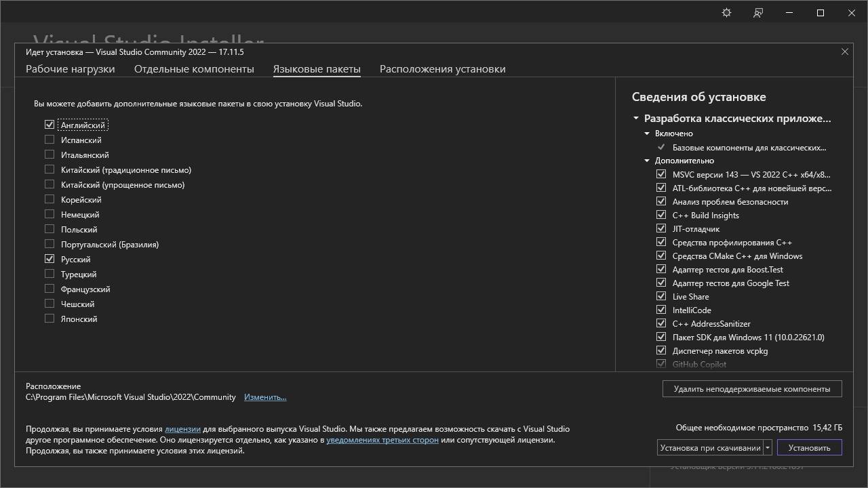Open installer settings gear icon
Image resolution: width=868 pixels, height=488 pixels.
(x=726, y=13)
